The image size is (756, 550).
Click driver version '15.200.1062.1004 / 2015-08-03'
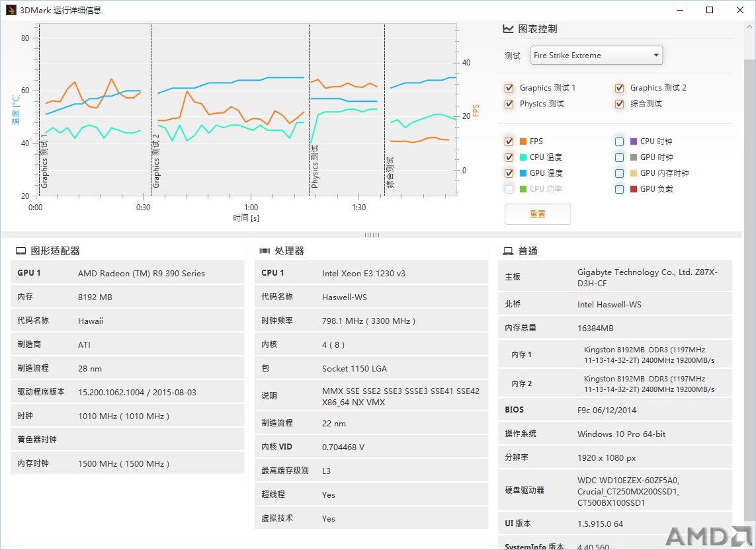coord(137,393)
